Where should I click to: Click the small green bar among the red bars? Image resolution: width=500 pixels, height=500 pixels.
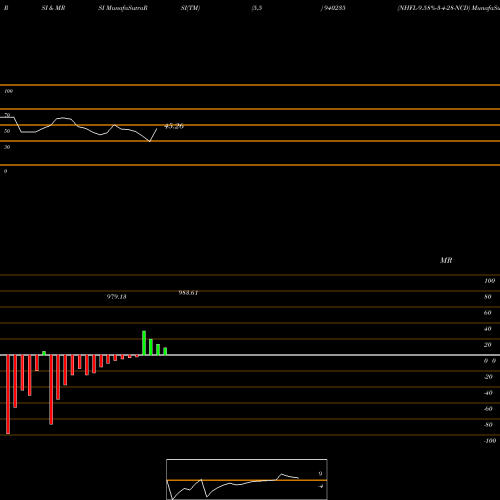click(44, 353)
